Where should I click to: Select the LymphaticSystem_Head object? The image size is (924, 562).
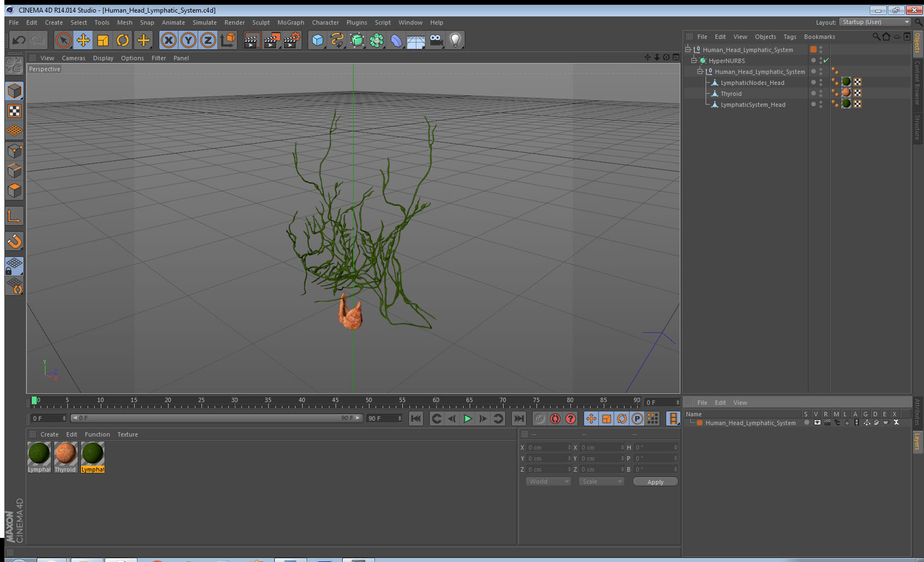click(x=753, y=105)
